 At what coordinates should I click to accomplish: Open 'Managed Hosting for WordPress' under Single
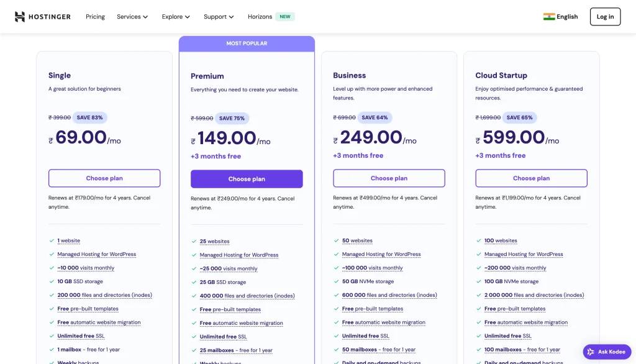click(96, 254)
